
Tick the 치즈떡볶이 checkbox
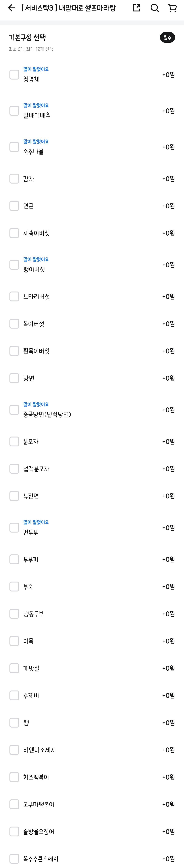point(14,777)
